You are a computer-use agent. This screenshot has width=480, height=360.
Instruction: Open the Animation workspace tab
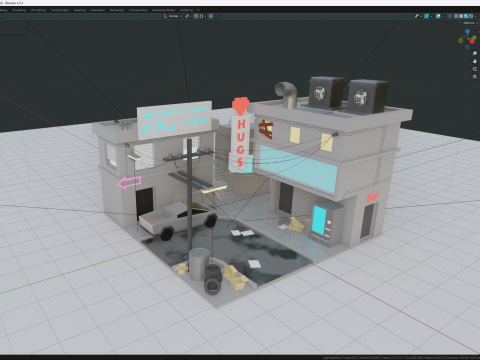98,10
